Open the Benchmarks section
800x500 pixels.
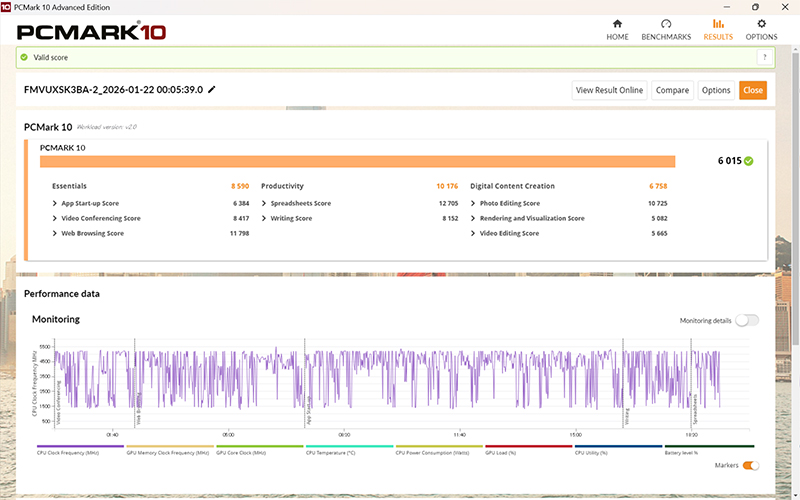point(665,29)
